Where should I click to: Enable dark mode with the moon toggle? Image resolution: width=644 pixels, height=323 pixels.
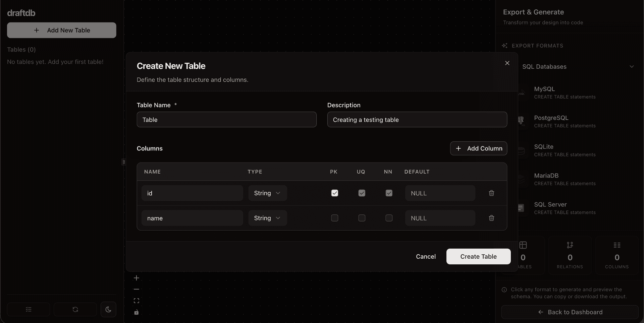(x=108, y=309)
